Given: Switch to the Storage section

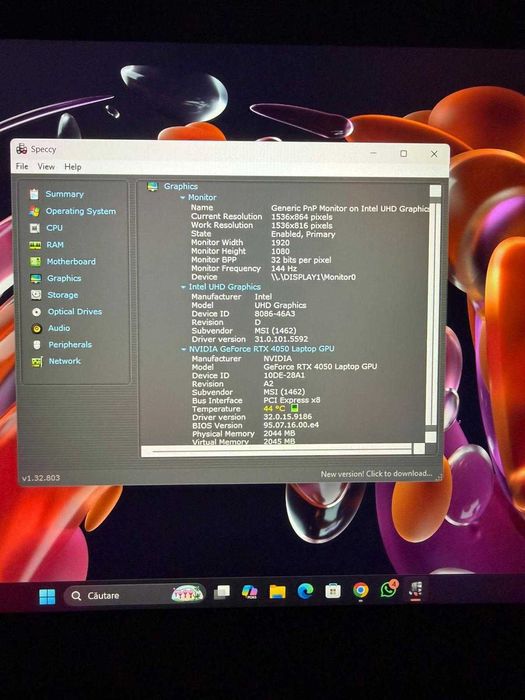Looking at the screenshot, I should pyautogui.click(x=63, y=295).
